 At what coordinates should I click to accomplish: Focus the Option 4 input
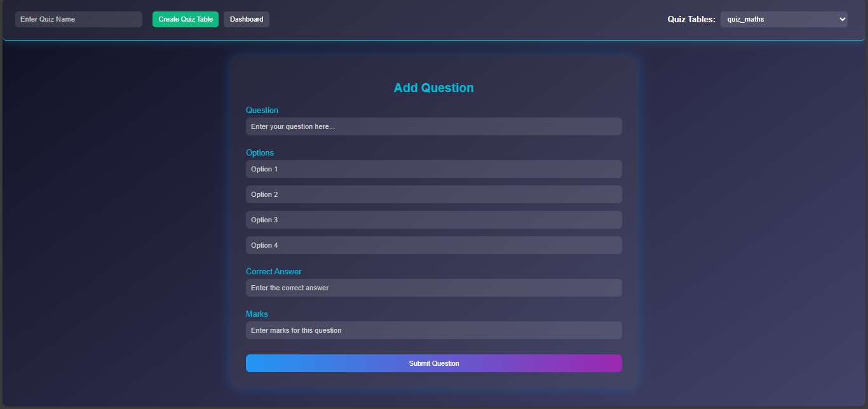pyautogui.click(x=434, y=245)
